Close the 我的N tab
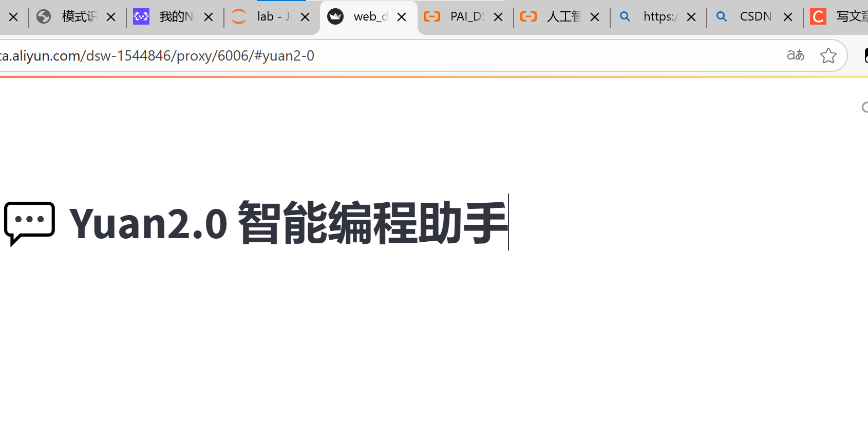 click(209, 17)
